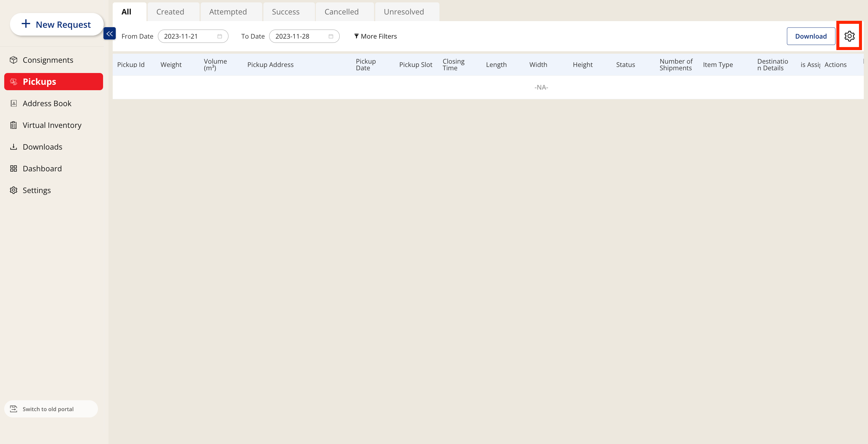Switch to the Created tab
This screenshot has height=444, width=868.
click(170, 12)
